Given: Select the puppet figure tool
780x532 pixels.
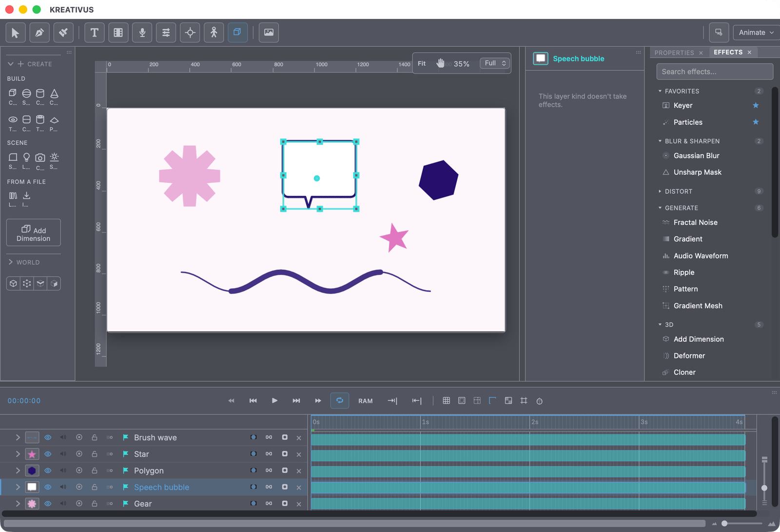Looking at the screenshot, I should pyautogui.click(x=214, y=33).
